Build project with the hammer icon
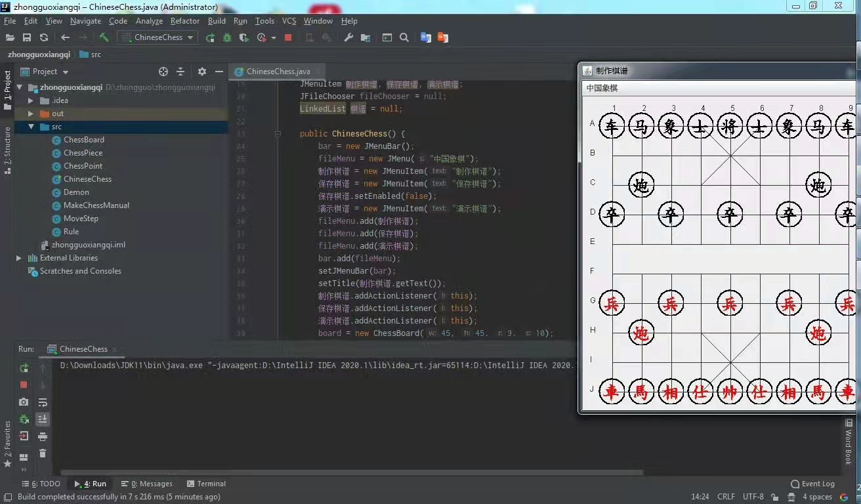Viewport: 861px width, 504px height. [104, 37]
